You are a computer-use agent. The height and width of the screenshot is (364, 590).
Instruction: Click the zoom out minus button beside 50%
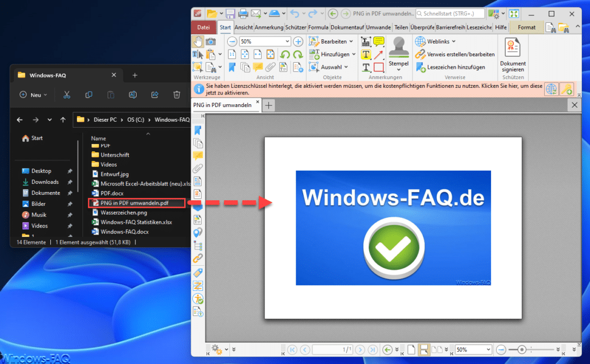[232, 41]
